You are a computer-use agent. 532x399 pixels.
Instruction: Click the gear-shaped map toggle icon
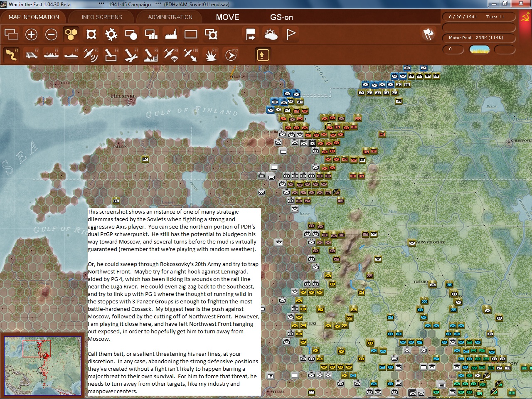pyautogui.click(x=111, y=34)
